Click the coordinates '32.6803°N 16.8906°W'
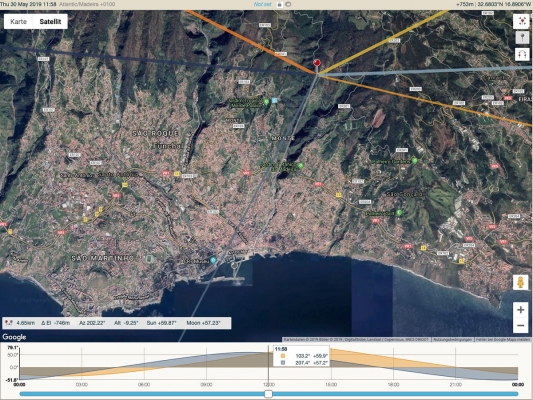533x400 pixels. 504,4
